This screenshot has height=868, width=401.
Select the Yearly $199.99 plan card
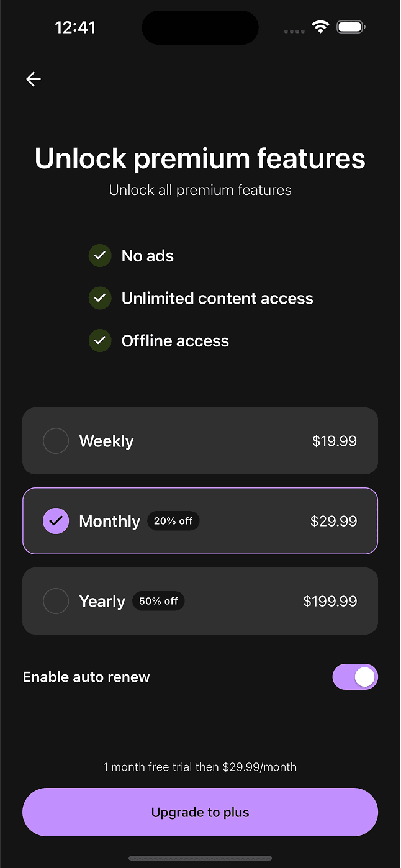[200, 601]
